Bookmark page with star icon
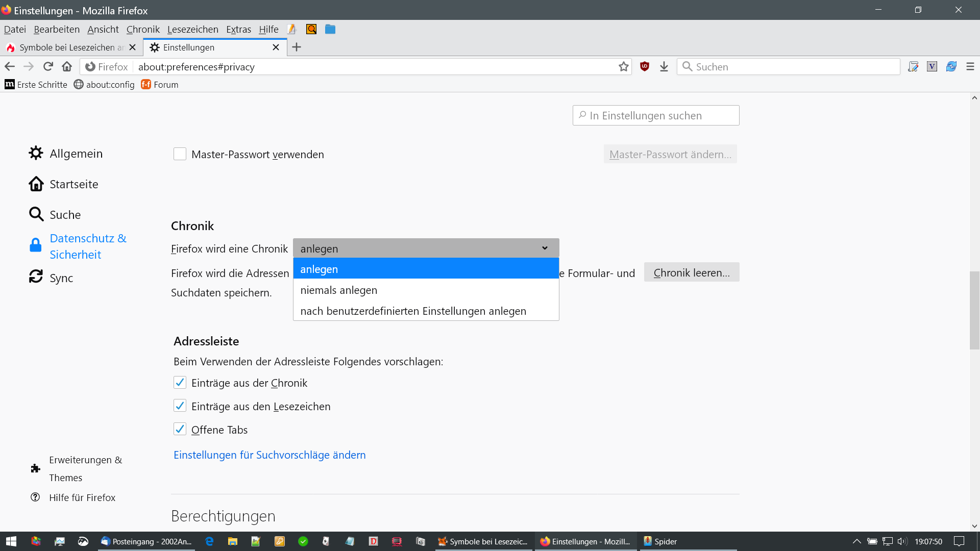 [x=623, y=67]
